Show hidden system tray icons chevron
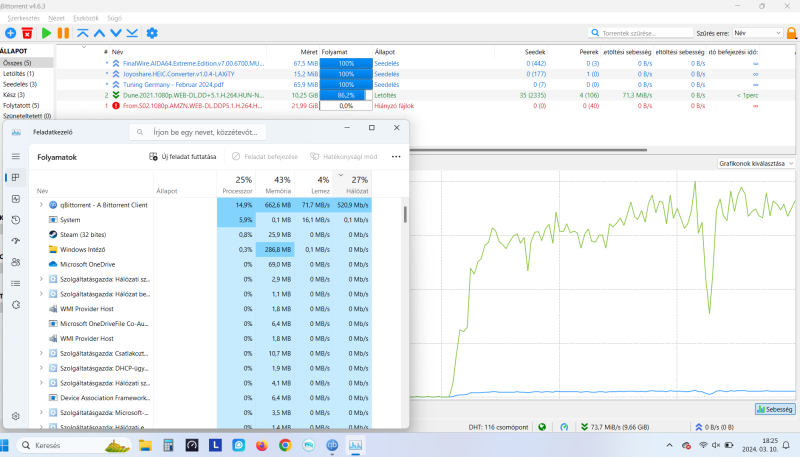Viewport: 800px width, 457px height. (x=669, y=445)
